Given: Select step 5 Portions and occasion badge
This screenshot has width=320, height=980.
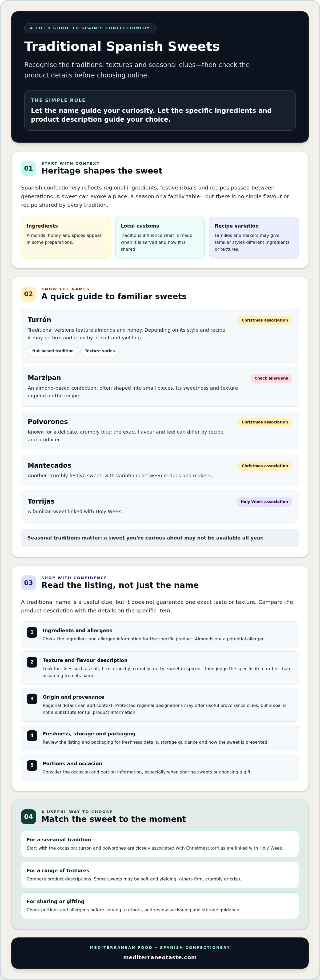Looking at the screenshot, I should pos(32,765).
